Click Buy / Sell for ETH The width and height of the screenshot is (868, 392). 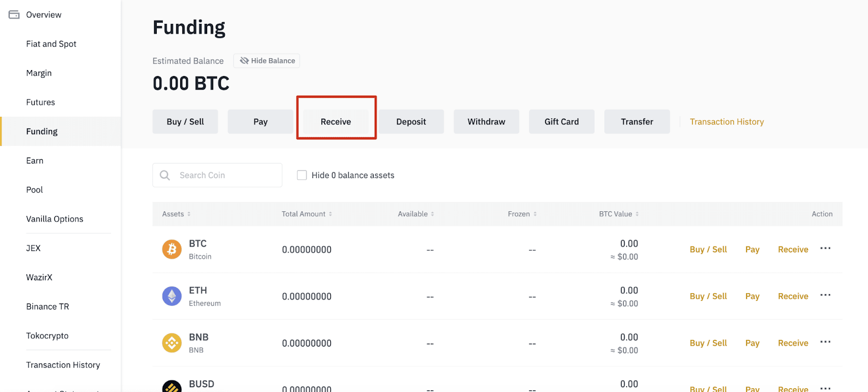pyautogui.click(x=709, y=296)
